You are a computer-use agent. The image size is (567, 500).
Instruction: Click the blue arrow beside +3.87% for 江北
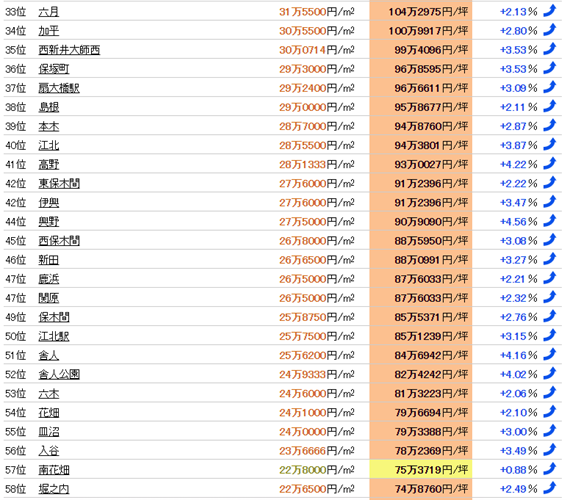point(550,145)
